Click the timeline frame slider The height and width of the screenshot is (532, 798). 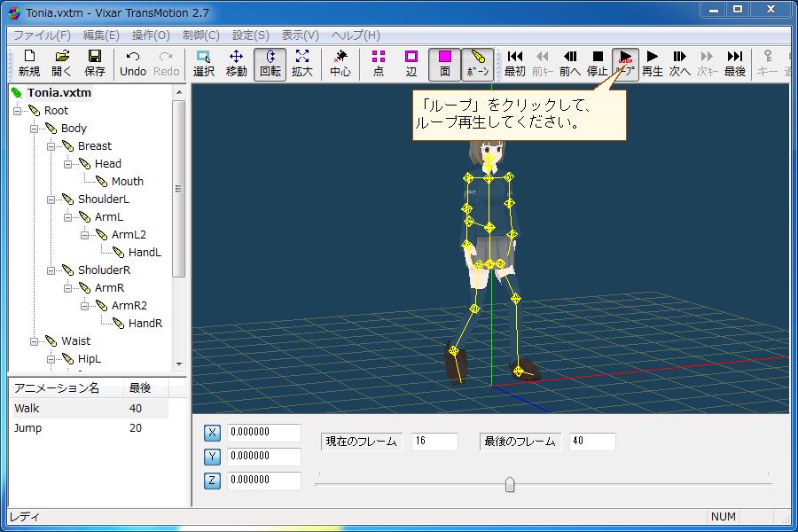pos(510,483)
